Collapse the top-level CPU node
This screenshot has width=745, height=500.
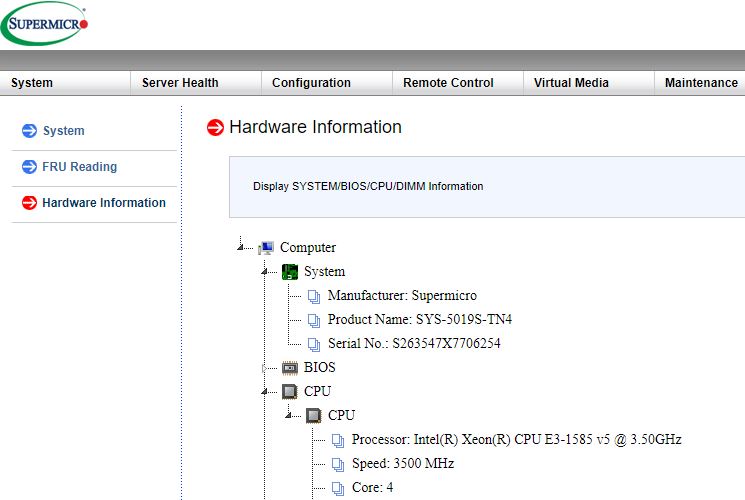265,391
